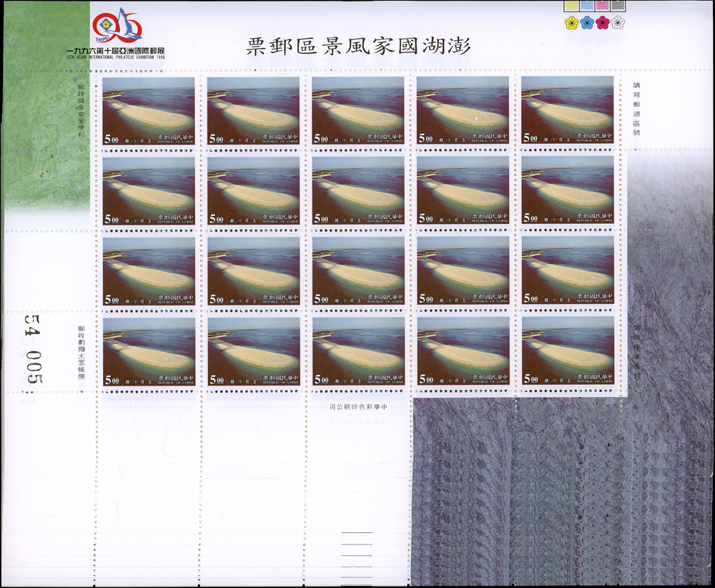Click the blue plum blossom color mark
This screenshot has width=715, height=588.
(587, 22)
